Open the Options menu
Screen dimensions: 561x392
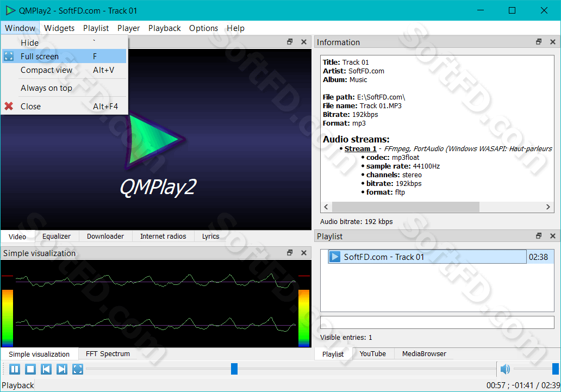203,28
